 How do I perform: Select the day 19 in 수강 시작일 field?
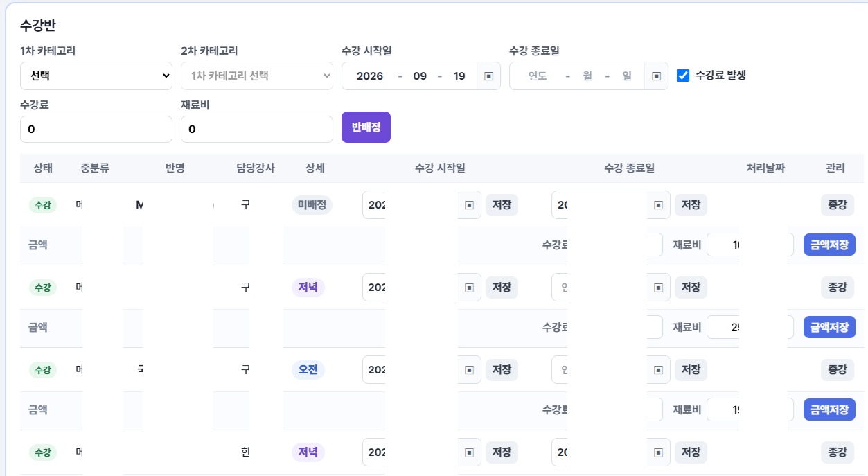click(459, 76)
